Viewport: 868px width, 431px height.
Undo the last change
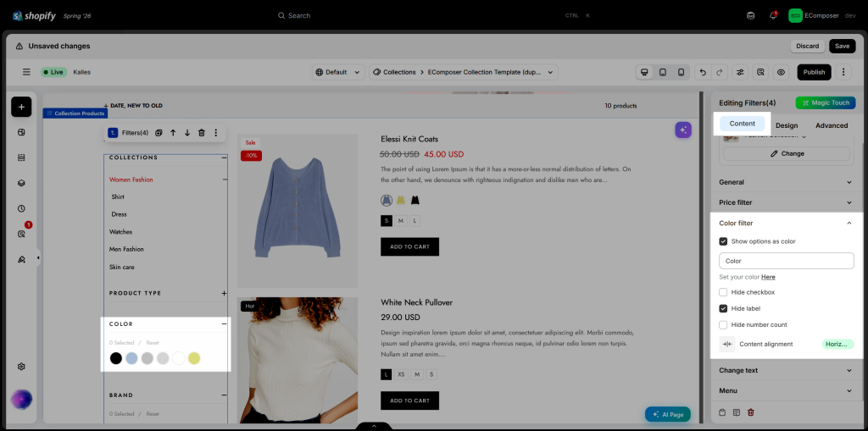[703, 72]
